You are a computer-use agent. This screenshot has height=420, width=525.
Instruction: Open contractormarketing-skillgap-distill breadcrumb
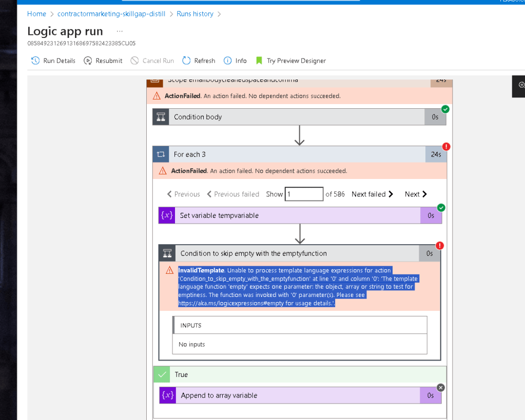tap(111, 14)
